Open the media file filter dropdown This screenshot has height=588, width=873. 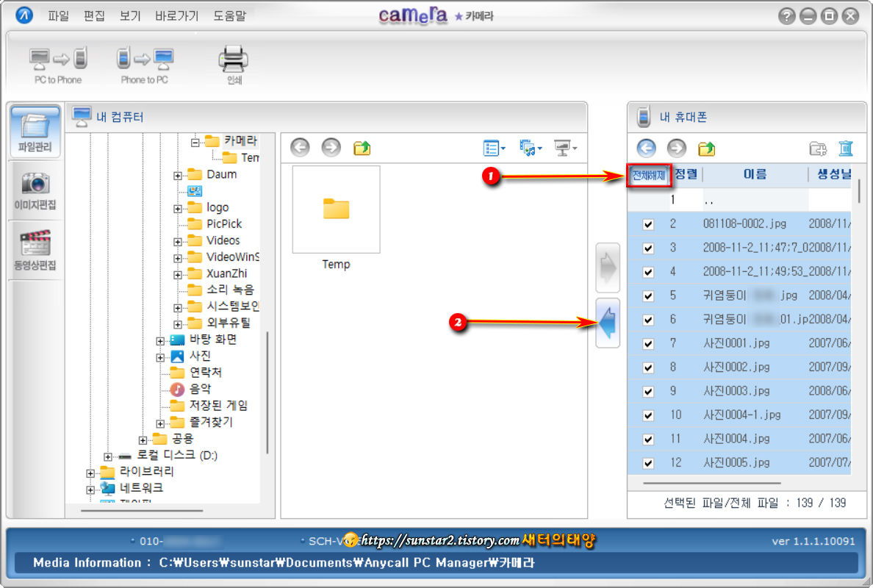pyautogui.click(x=531, y=148)
